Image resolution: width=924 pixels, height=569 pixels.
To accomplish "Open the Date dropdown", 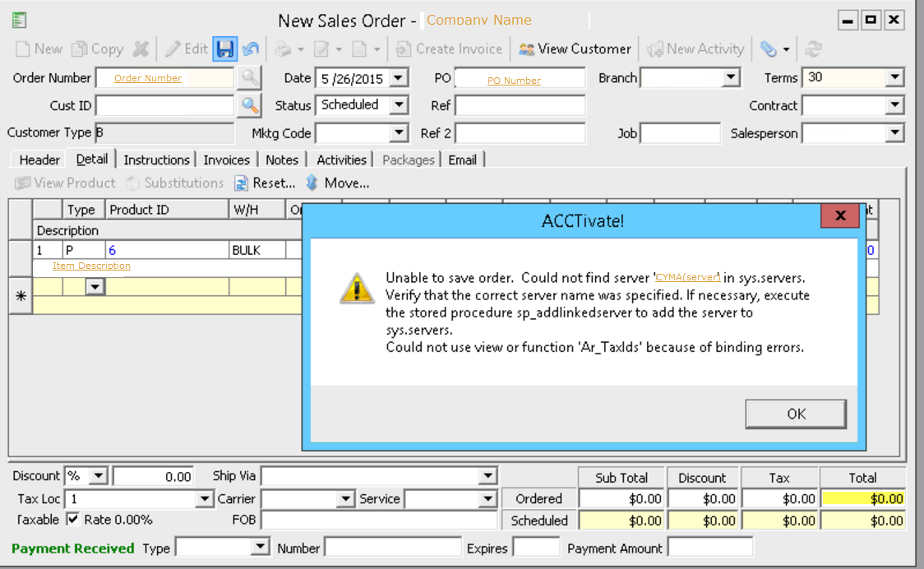I will pos(399,78).
